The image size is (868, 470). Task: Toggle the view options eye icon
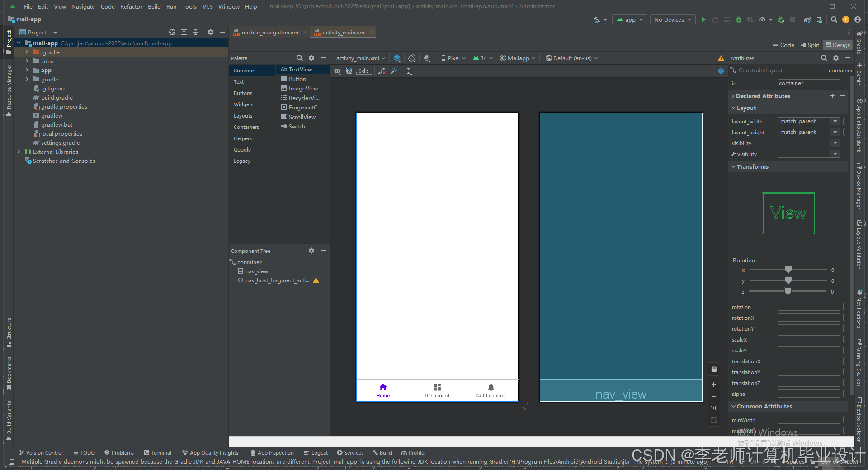click(x=337, y=71)
